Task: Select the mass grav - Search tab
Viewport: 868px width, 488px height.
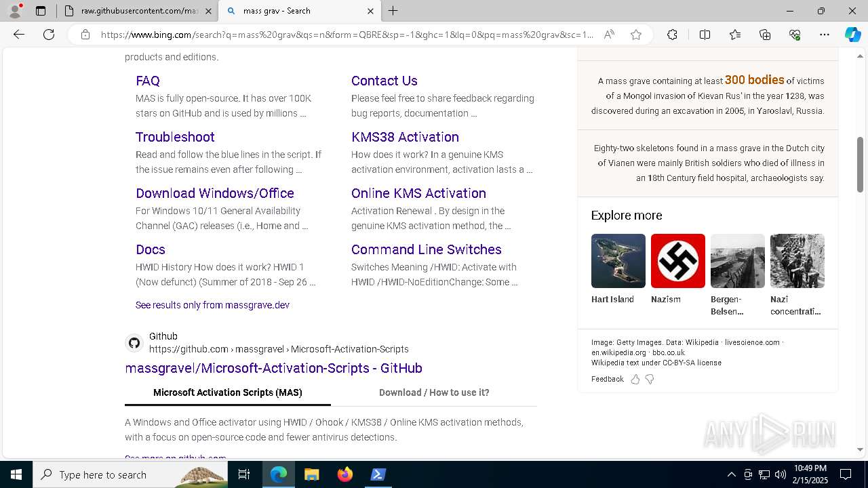Action: (300, 11)
